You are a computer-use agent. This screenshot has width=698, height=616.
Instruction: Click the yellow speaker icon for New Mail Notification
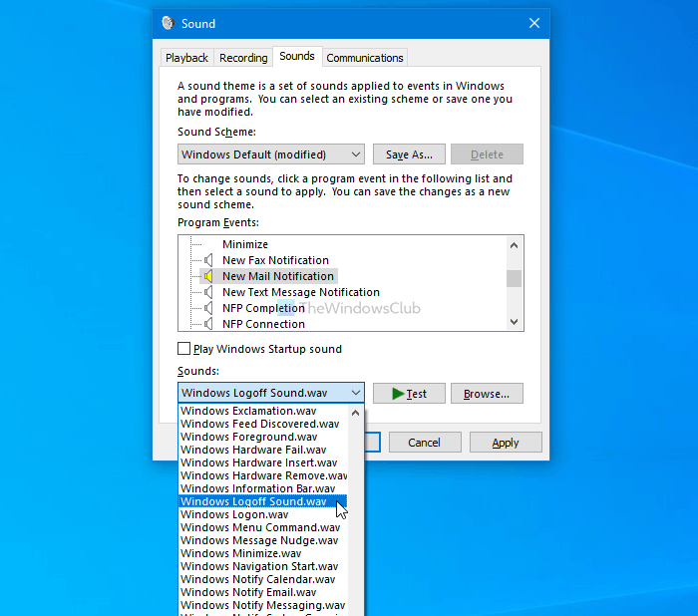click(208, 276)
